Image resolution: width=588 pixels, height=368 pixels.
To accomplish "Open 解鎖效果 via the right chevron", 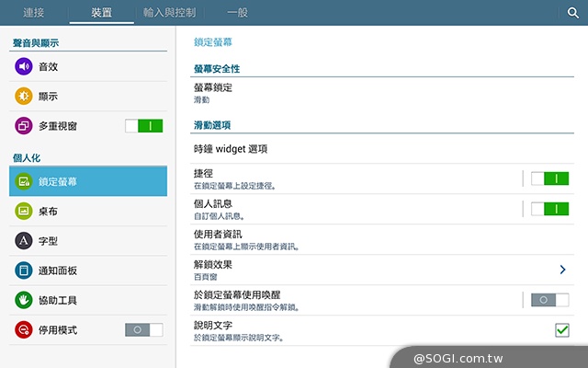I will coord(562,270).
